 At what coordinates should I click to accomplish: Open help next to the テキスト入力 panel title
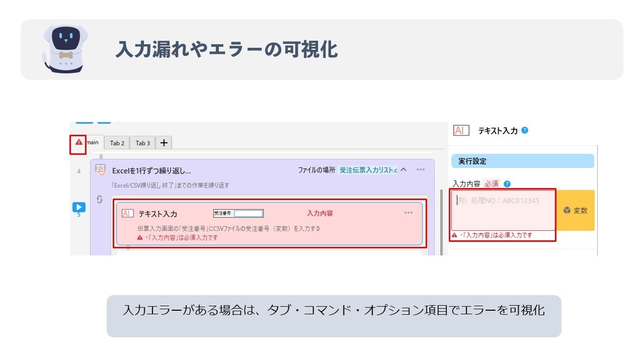525,130
